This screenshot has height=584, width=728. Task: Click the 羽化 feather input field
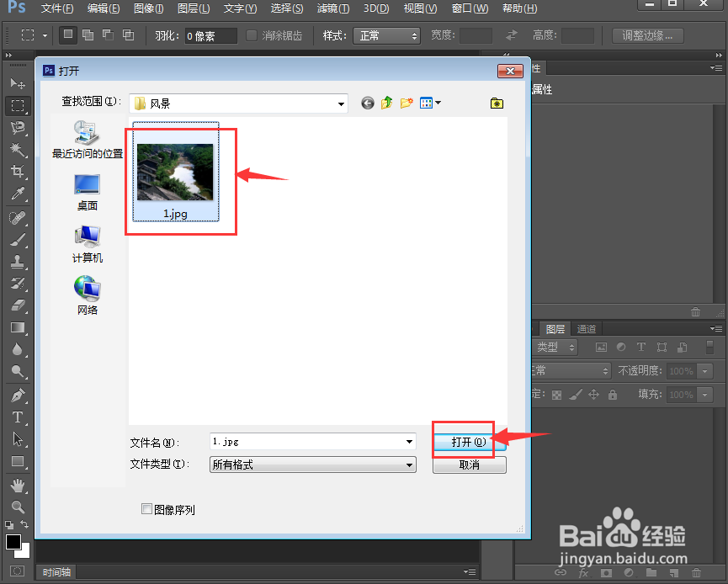pos(211,35)
